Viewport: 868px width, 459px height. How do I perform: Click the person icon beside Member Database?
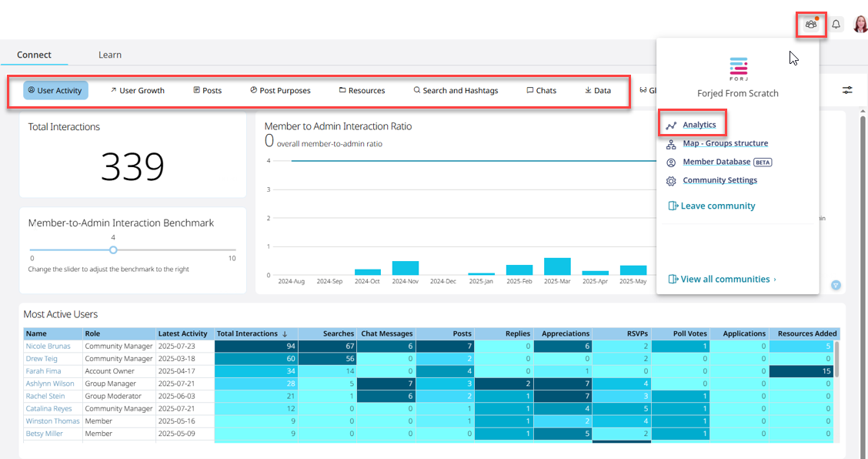671,162
